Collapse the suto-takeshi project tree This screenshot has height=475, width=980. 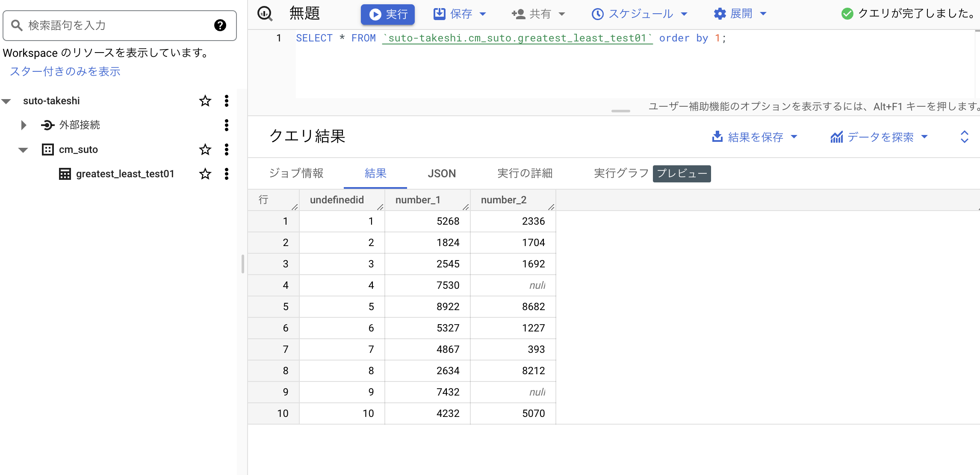tap(6, 101)
